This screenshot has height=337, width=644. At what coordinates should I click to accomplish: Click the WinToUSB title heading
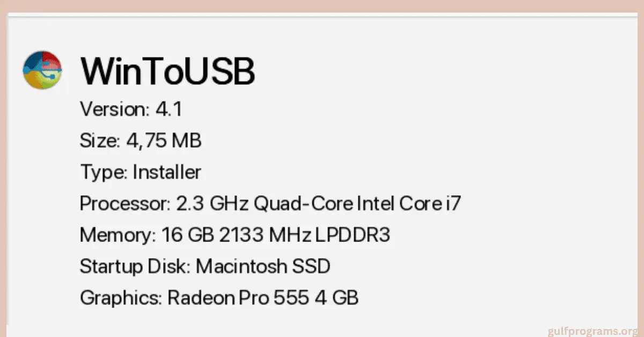pos(167,71)
